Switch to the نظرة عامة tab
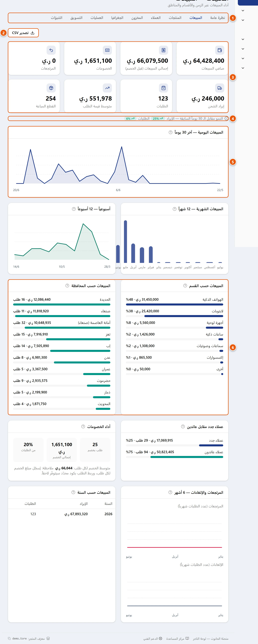Screen dimensions: 258x644 coord(217,18)
